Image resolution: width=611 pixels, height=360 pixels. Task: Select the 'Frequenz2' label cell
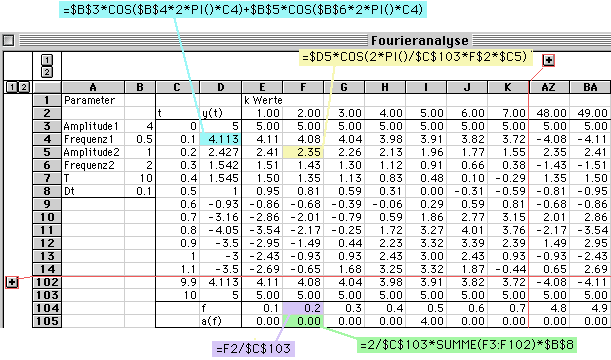[x=93, y=165]
